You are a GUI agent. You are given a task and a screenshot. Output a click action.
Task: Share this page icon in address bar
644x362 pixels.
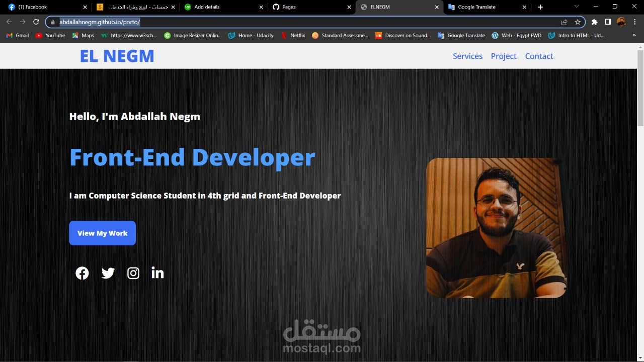click(565, 22)
